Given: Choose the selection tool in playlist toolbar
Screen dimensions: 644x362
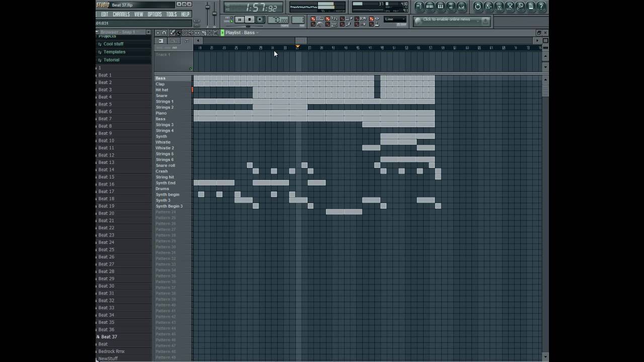Looking at the screenshot, I should pyautogui.click(x=209, y=33).
